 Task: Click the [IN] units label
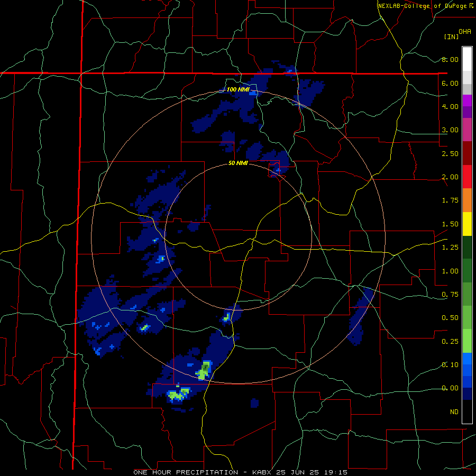[x=451, y=36]
